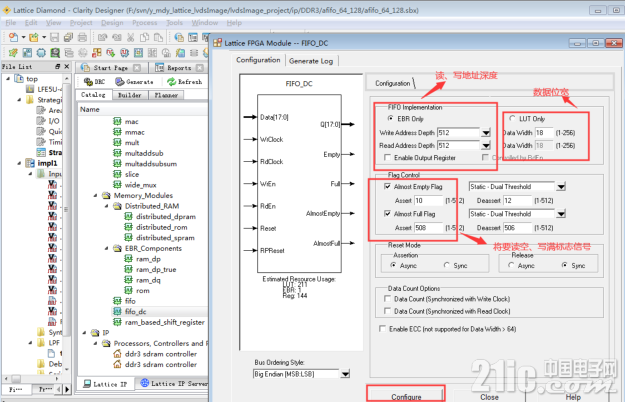This screenshot has width=625, height=402.
Task: Close the Start Page tab with its X icon
Action: (137, 68)
